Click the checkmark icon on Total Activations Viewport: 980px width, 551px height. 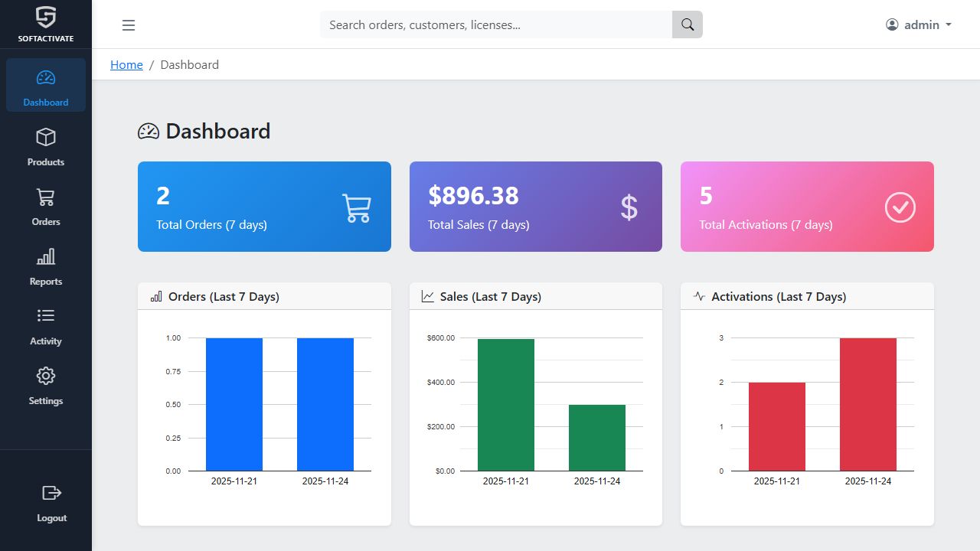(x=900, y=207)
